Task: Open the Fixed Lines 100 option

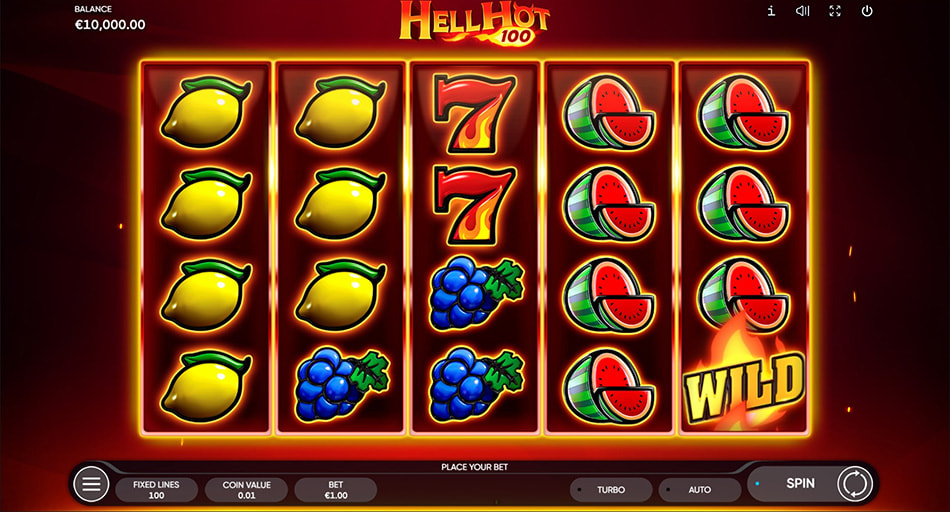Action: pyautogui.click(x=156, y=490)
